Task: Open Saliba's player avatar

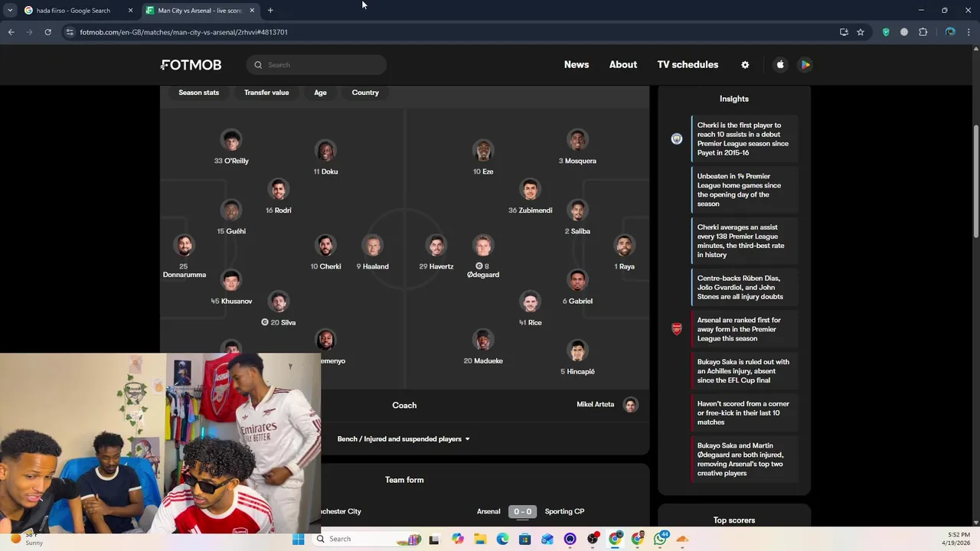Action: coord(577,210)
